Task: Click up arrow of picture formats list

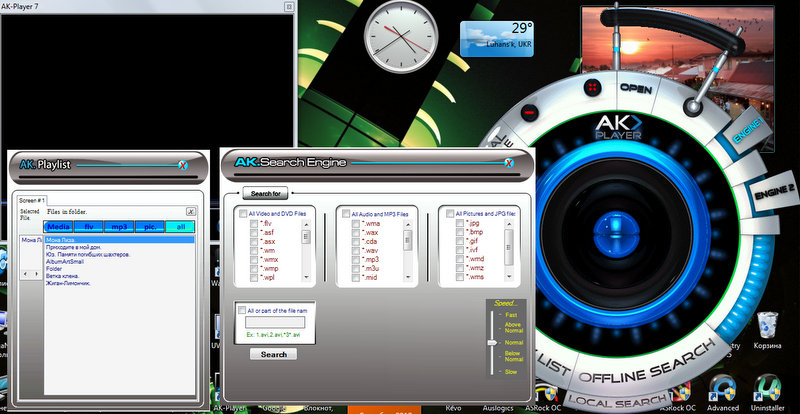Action: click(x=509, y=224)
